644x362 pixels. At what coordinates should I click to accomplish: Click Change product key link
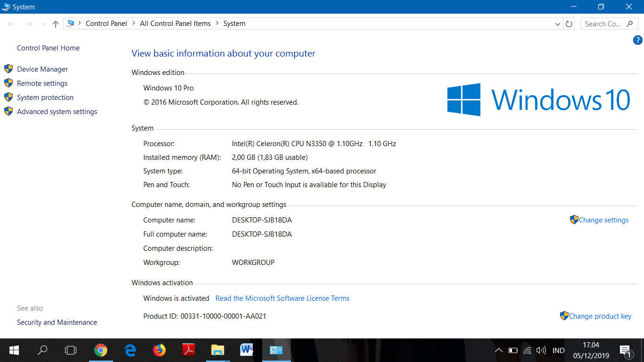pyautogui.click(x=600, y=316)
